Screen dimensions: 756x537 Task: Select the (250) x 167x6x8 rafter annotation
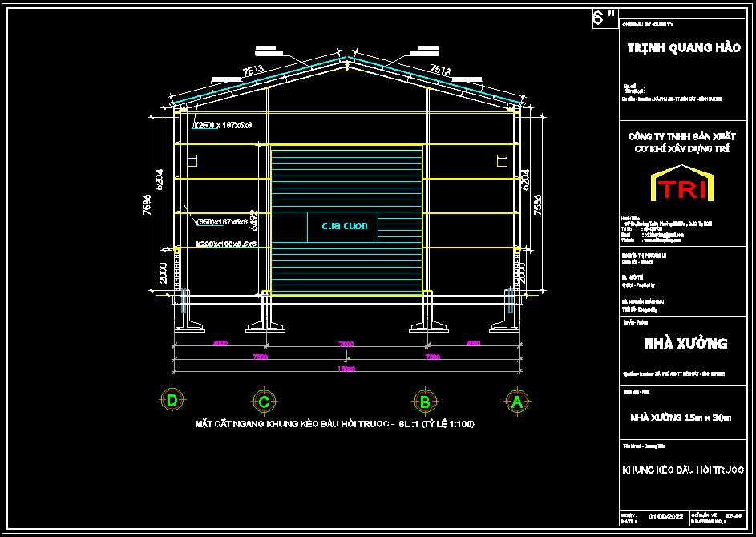coord(223,125)
